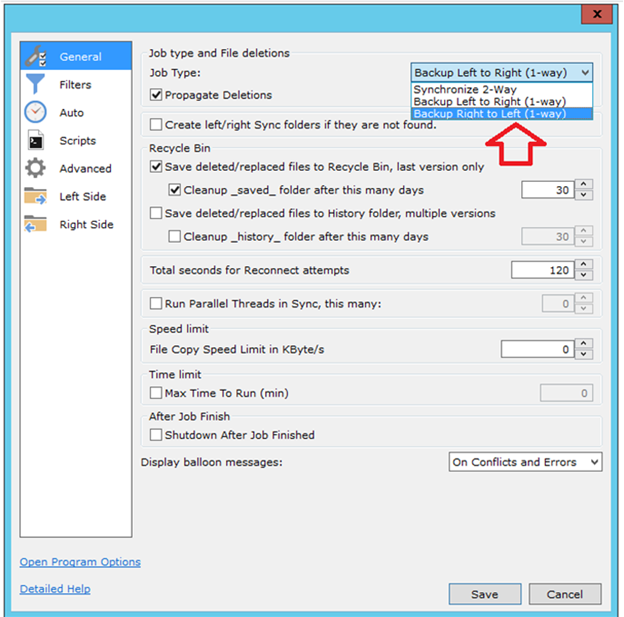This screenshot has width=624, height=617.
Task: Click the Scripts terminal icon
Action: point(35,140)
